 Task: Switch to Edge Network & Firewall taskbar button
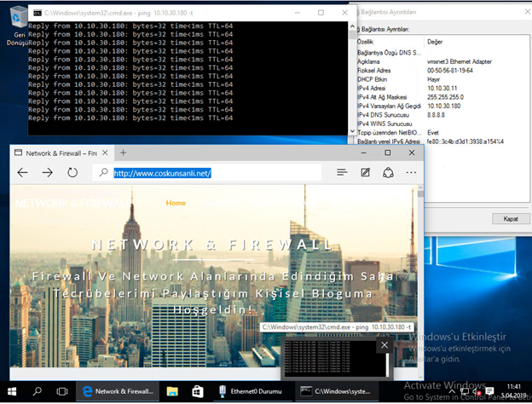click(x=118, y=391)
